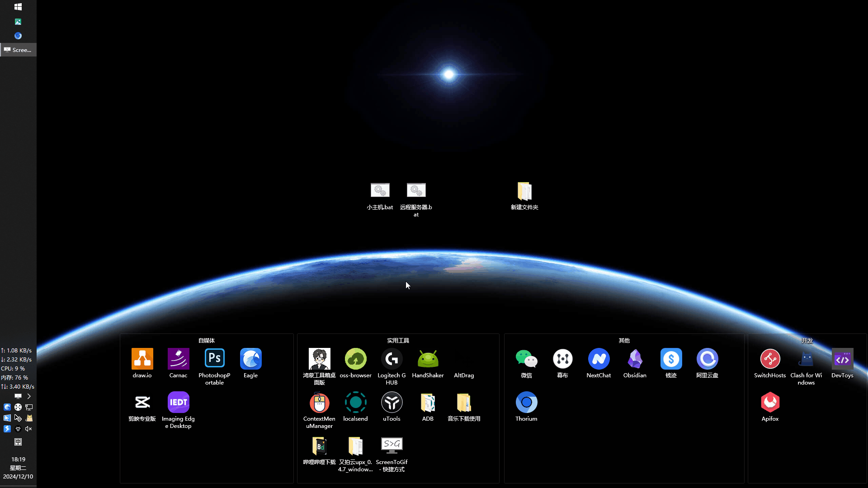This screenshot has width=868, height=488.
Task: Launch 幕布 shortcut
Action: (x=562, y=364)
